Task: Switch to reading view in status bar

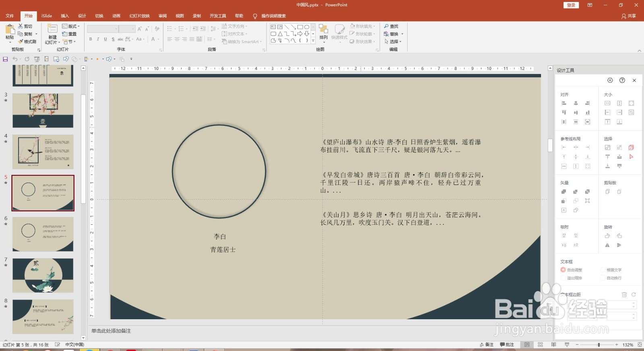Action: (x=553, y=345)
